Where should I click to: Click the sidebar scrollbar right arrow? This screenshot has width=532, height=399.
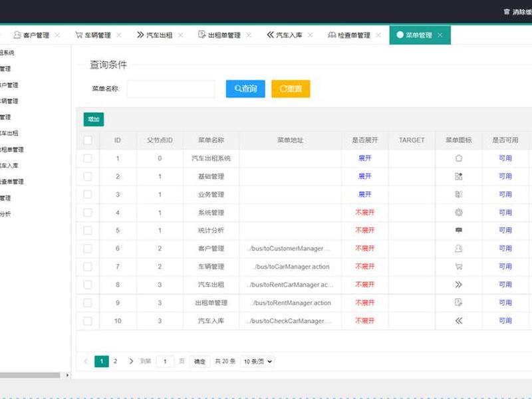(x=67, y=375)
